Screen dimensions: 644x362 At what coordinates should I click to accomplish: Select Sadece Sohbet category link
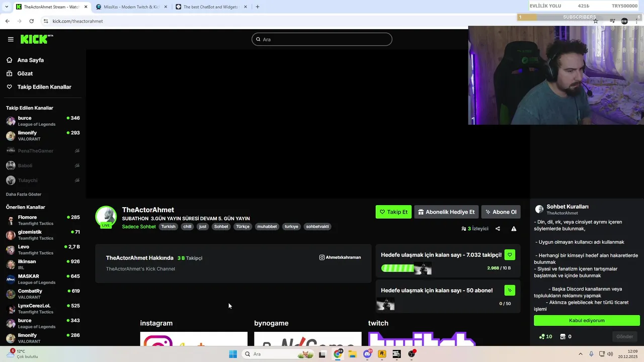[139, 227]
